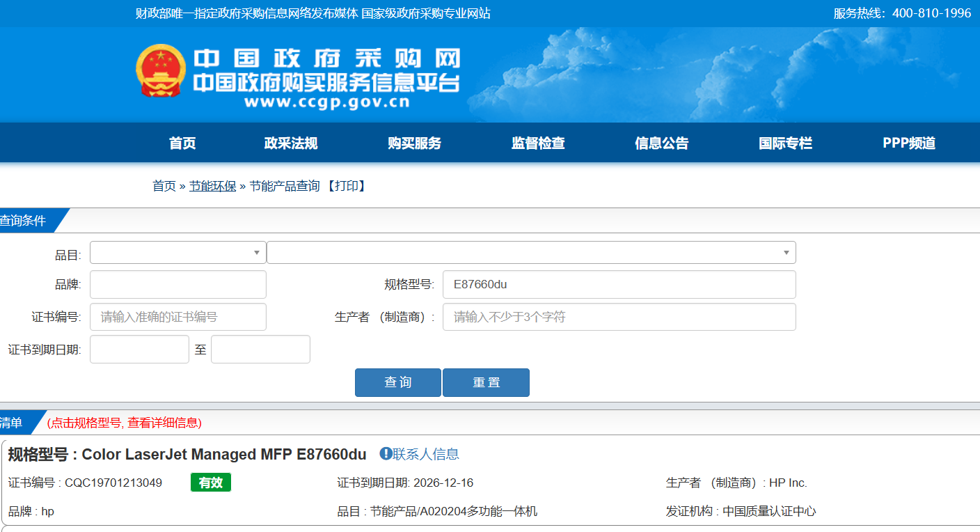The height and width of the screenshot is (532, 980).
Task: Open the 监督检查 navigation item
Action: tap(538, 143)
